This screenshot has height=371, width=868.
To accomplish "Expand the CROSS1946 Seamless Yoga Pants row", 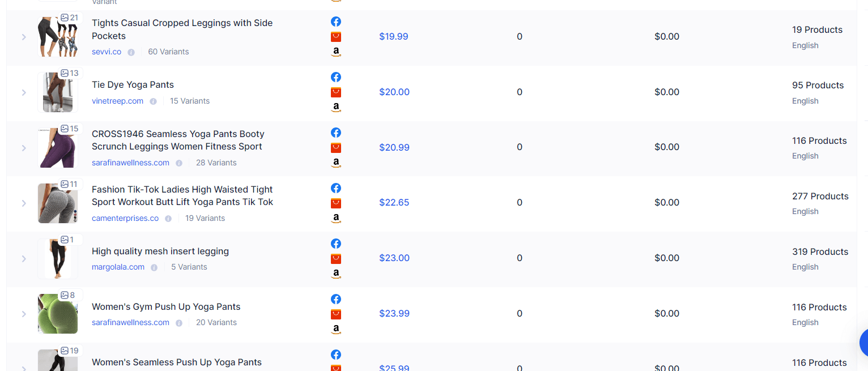I will click(x=23, y=148).
